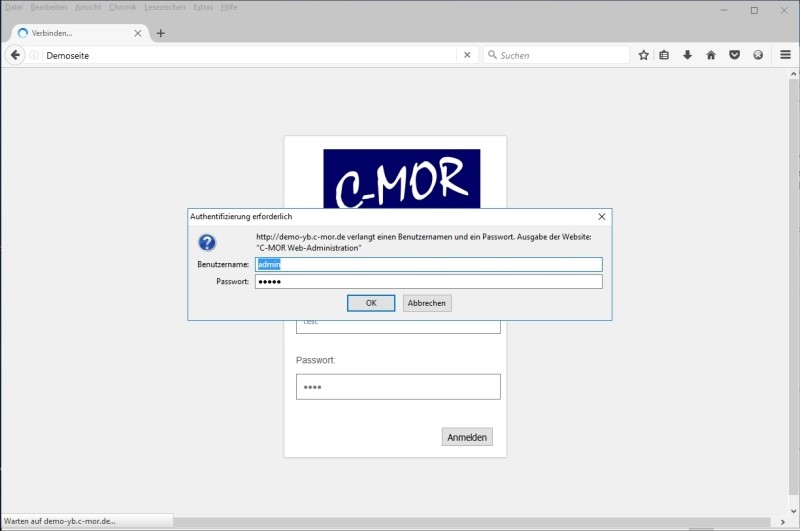Bookmark this page with the star icon
This screenshot has width=800, height=531.
[644, 55]
